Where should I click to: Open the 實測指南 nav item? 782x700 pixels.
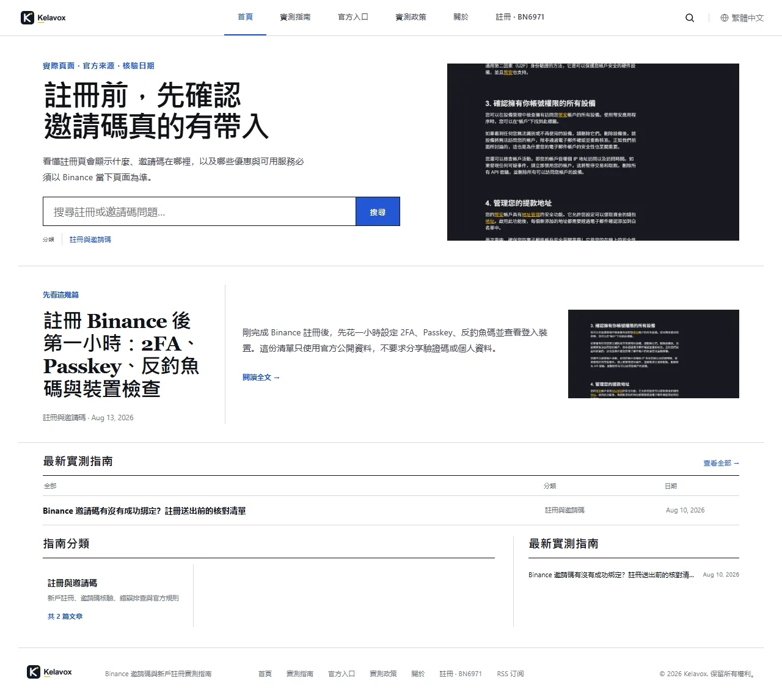click(295, 17)
